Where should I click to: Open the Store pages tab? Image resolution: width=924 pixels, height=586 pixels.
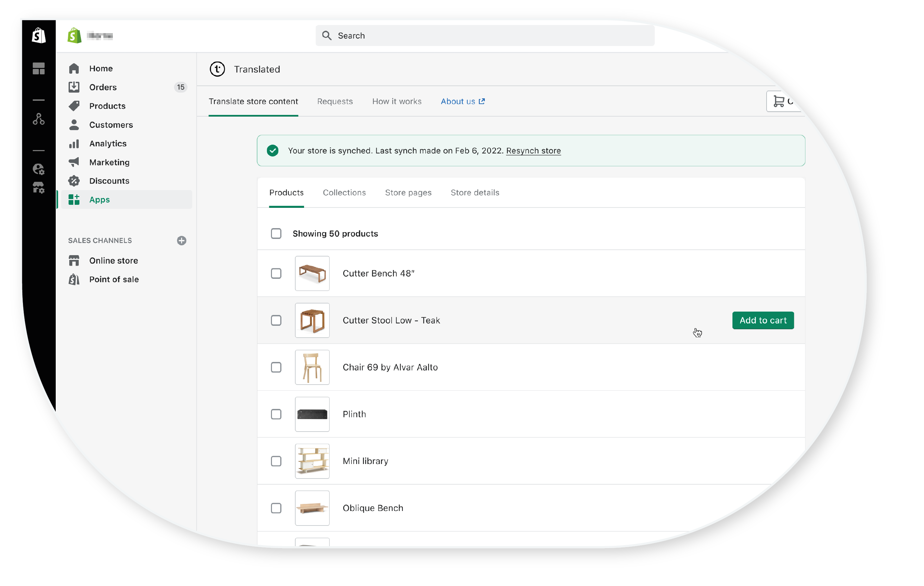point(408,192)
